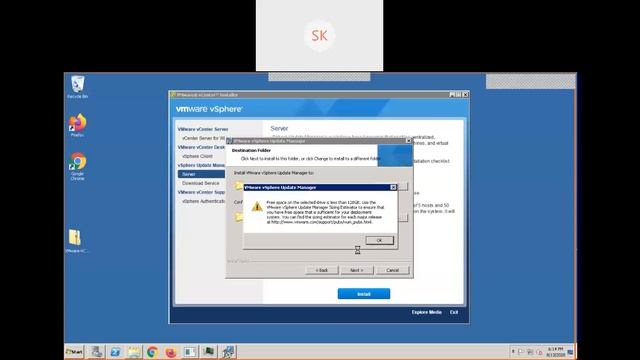Close the warning dialog with its X button
The image size is (640, 360).
click(x=393, y=187)
